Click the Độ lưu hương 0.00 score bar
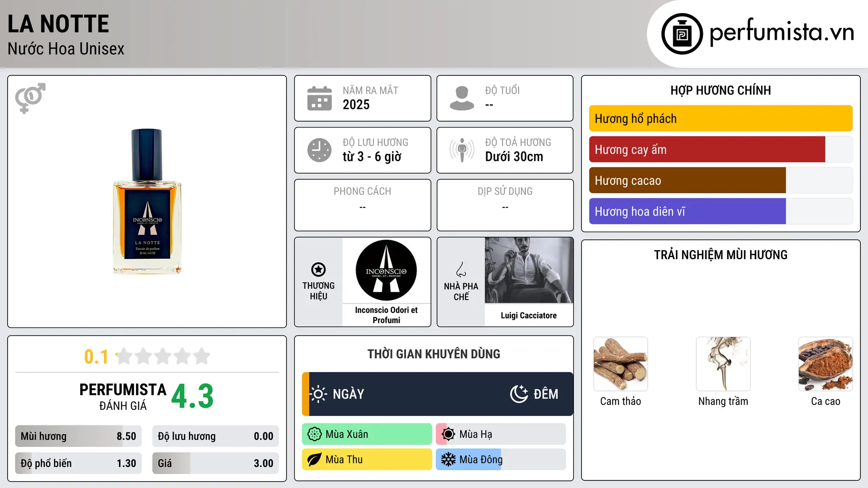Image resolution: width=868 pixels, height=488 pixels. tap(215, 436)
